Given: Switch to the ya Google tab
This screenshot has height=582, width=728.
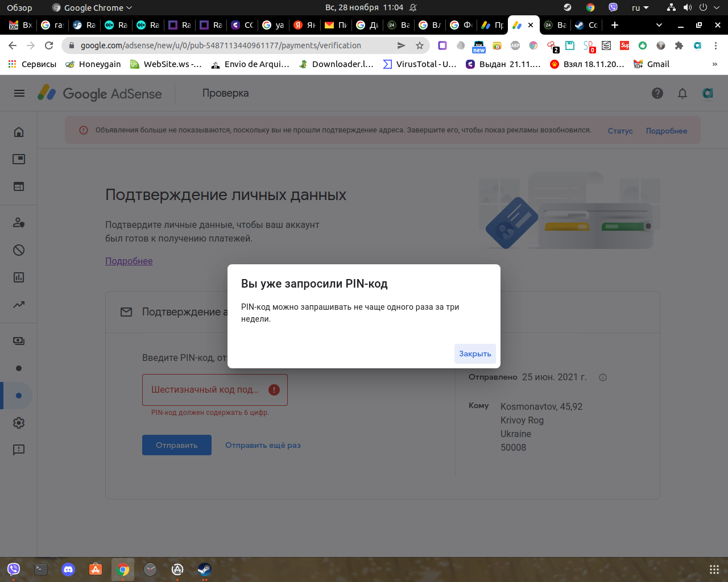Looking at the screenshot, I should point(274,25).
